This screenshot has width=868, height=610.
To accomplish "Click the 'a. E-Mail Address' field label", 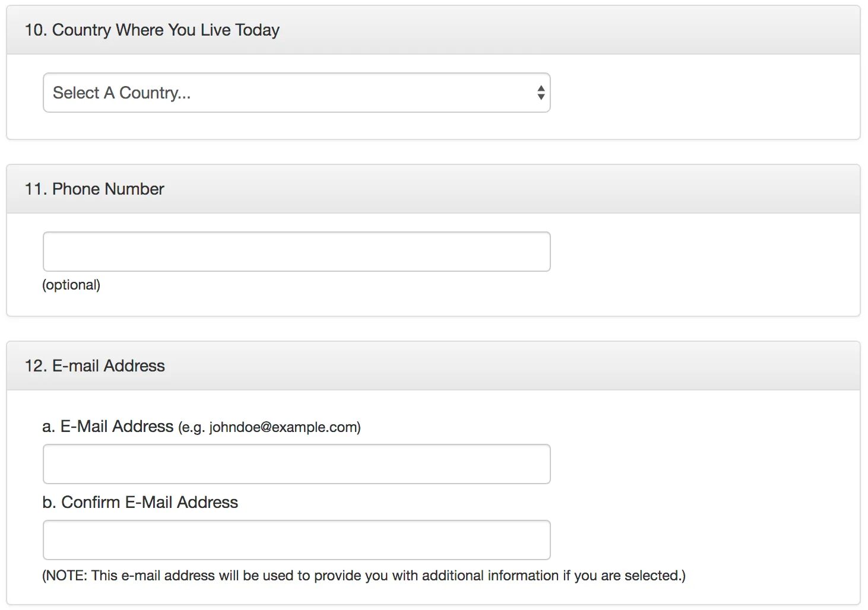I will click(108, 427).
